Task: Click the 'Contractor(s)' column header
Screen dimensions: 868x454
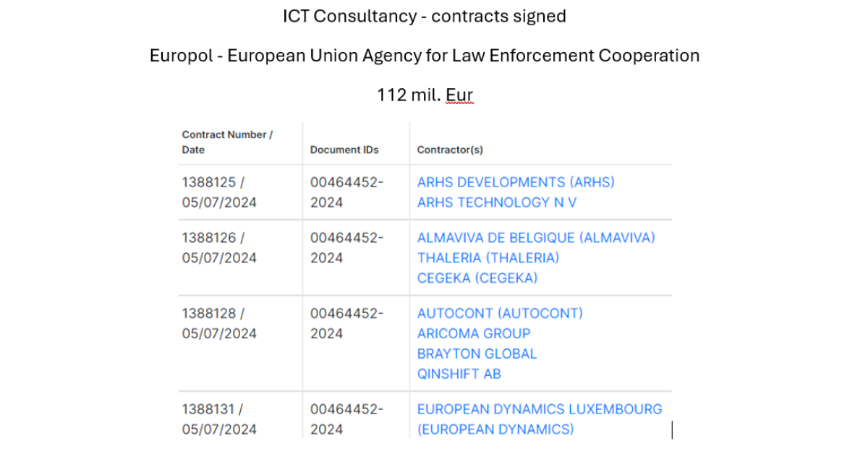Action: point(450,150)
